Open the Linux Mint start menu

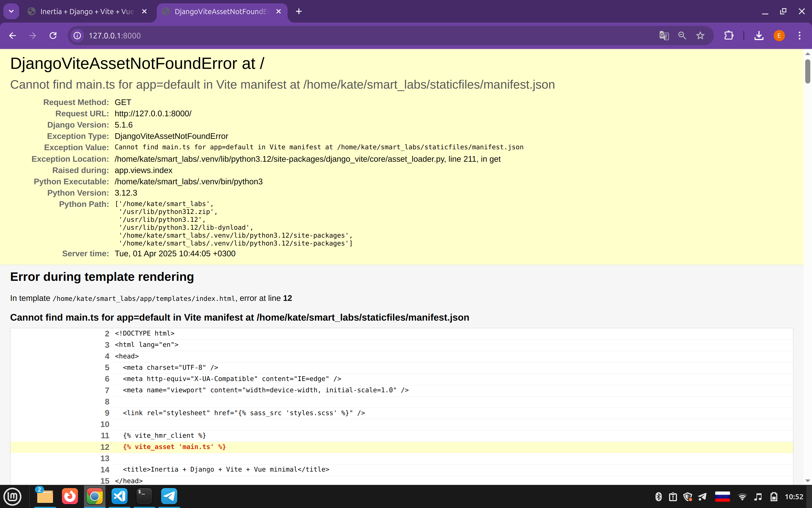point(12,496)
